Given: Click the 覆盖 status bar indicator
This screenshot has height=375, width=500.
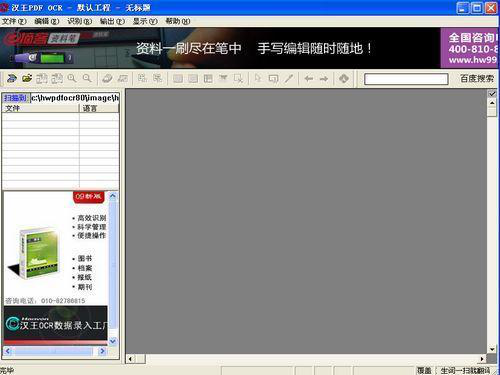Looking at the screenshot, I should (x=424, y=370).
